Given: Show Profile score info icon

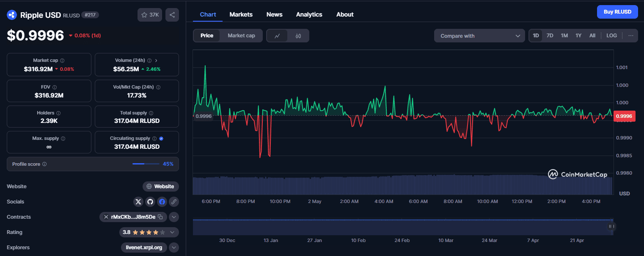Looking at the screenshot, I should click(x=44, y=164).
